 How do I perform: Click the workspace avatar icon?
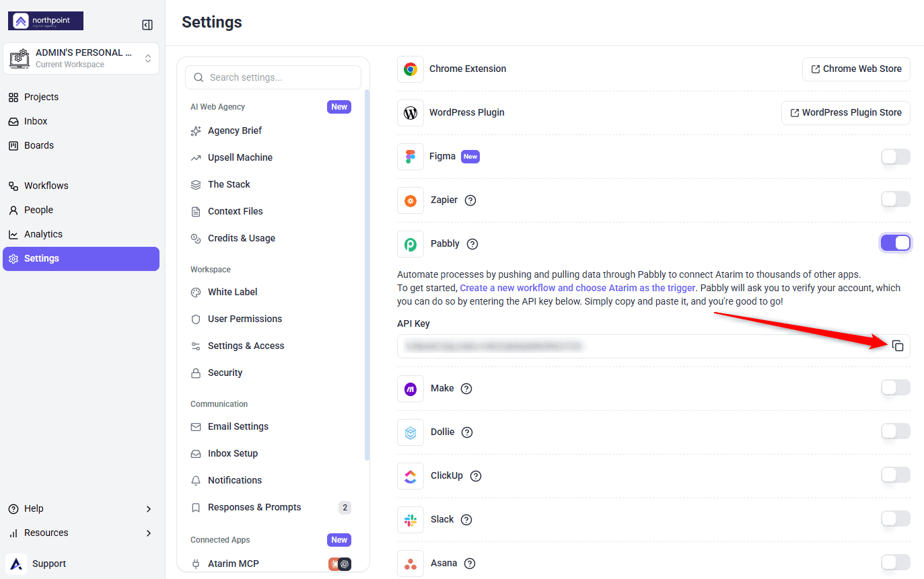click(x=18, y=59)
